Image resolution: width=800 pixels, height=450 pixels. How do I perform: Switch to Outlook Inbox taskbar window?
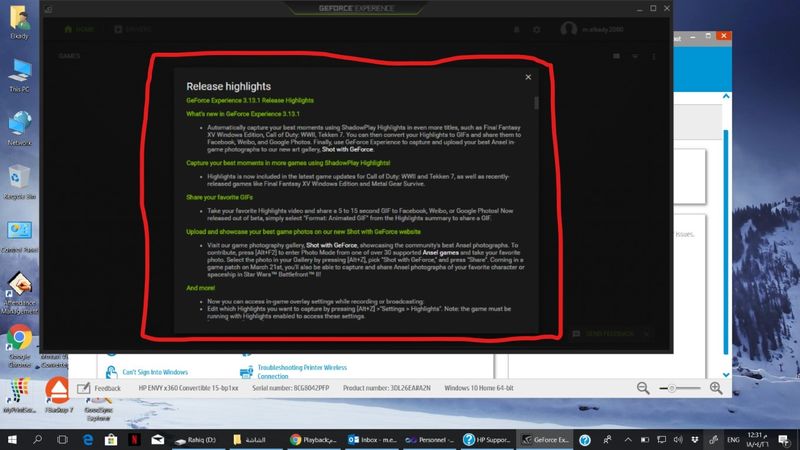tap(371, 439)
